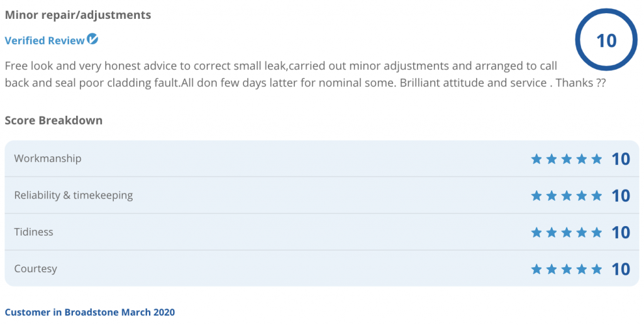Click the Reliability & timekeeping label
The height and width of the screenshot is (325, 644).
(74, 195)
